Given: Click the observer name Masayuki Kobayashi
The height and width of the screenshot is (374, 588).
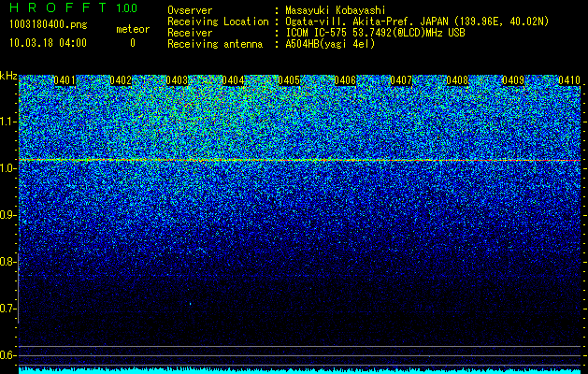Looking at the screenshot, I should (336, 10).
